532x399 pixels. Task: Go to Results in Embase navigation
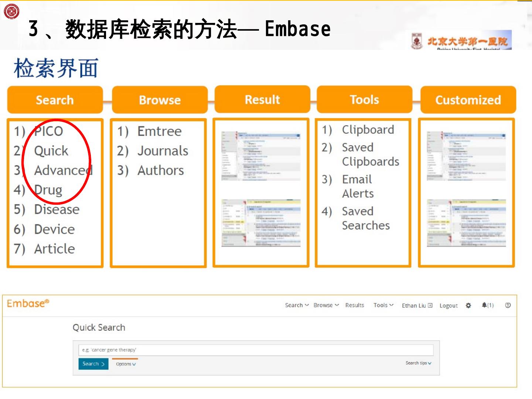point(355,305)
